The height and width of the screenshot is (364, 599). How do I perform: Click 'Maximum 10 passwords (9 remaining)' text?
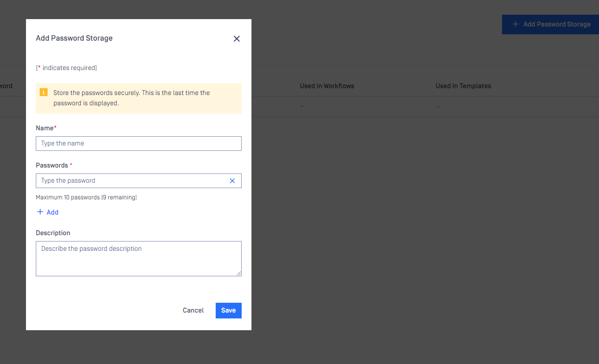point(86,197)
